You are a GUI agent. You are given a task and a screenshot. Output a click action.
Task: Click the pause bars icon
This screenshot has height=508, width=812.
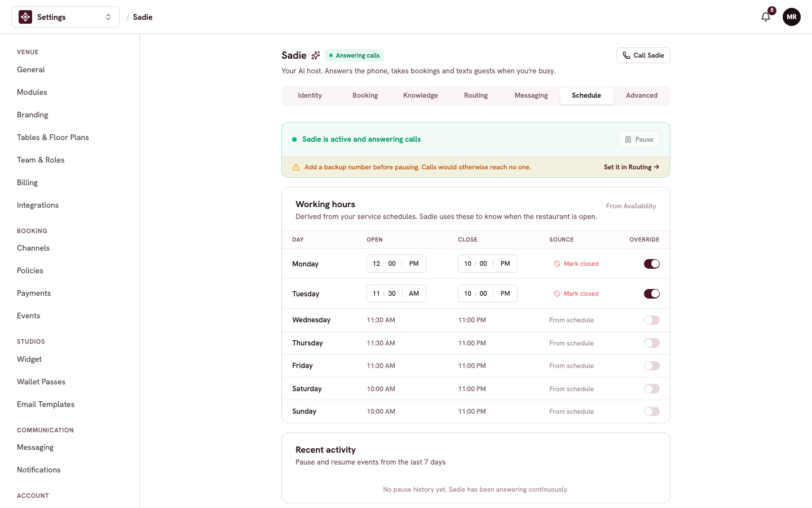pyautogui.click(x=628, y=139)
